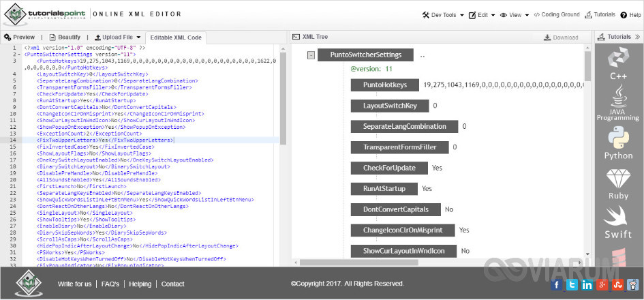Select ShowCurLayoutInWndIcon node in tree
Viewport: 644px width, 300px height.
[x=403, y=251]
